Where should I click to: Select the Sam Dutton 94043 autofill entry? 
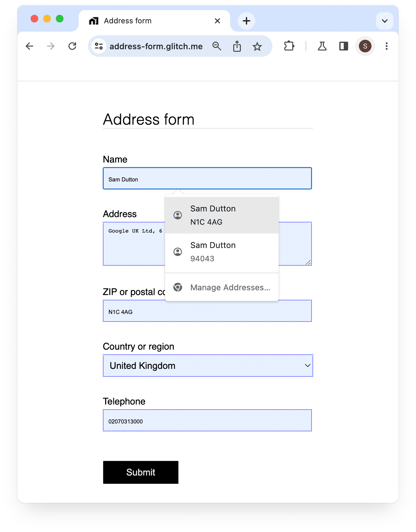pos(222,251)
